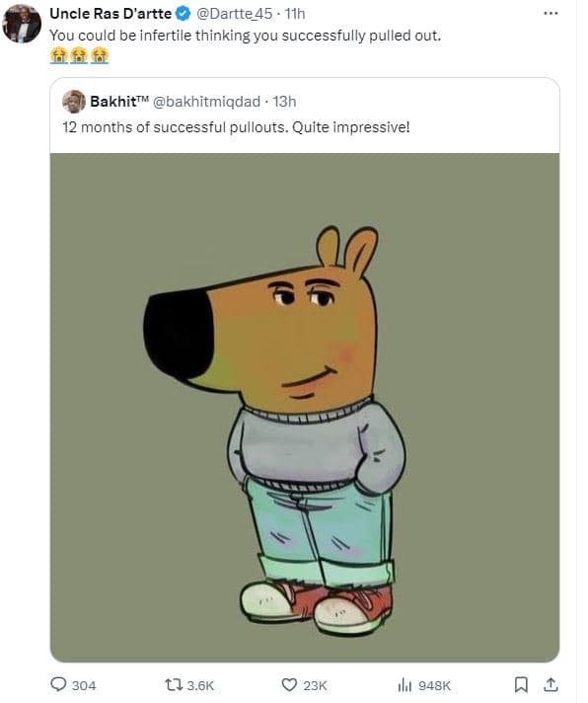
Task: Open the reply comment icon
Action: pyautogui.click(x=58, y=684)
